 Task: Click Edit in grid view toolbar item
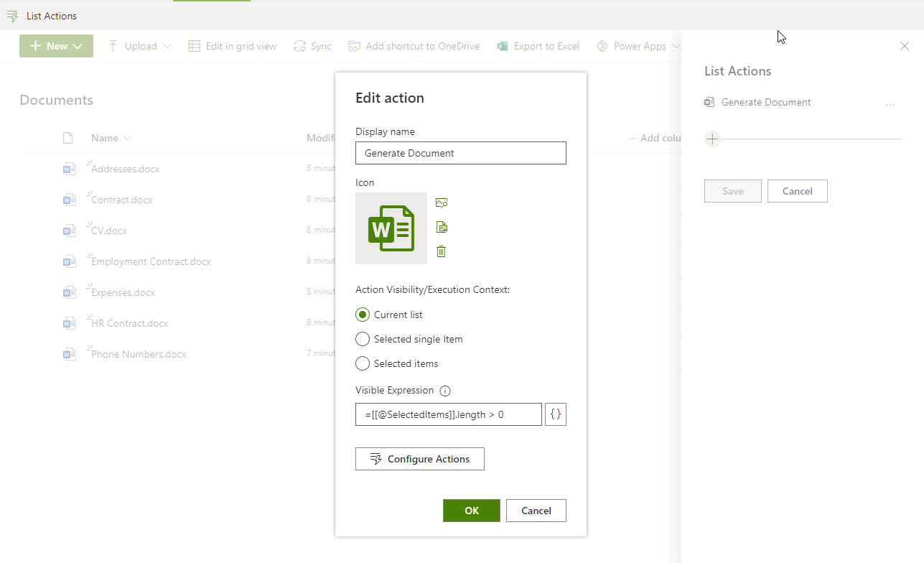233,46
